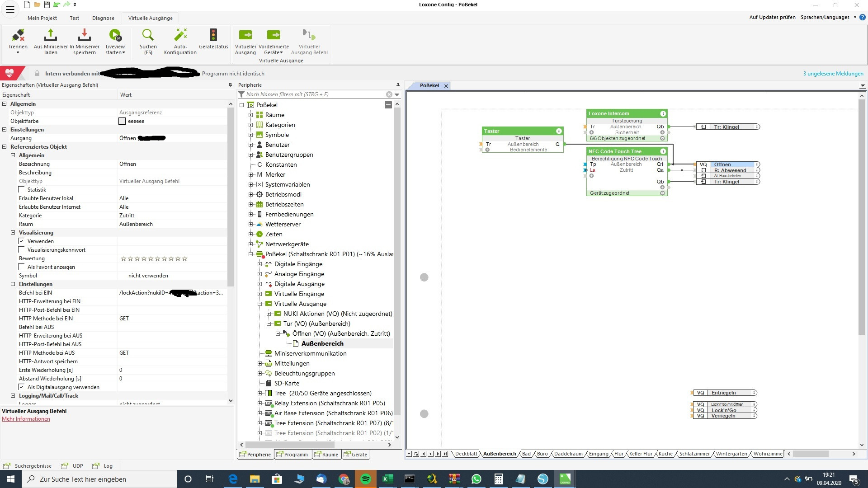Add a Virtueller Ausgang from ribbon
The height and width of the screenshot is (488, 868).
[x=245, y=36]
